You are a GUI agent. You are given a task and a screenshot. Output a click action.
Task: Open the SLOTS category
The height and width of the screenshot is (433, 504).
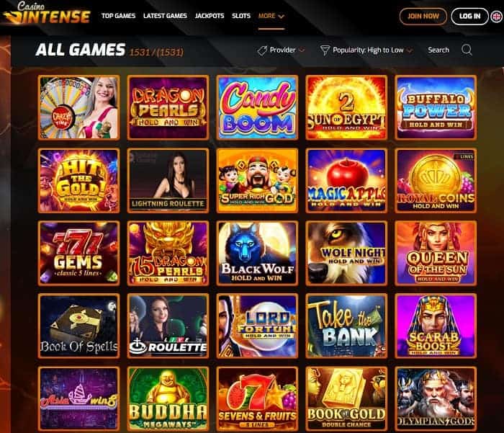(241, 16)
